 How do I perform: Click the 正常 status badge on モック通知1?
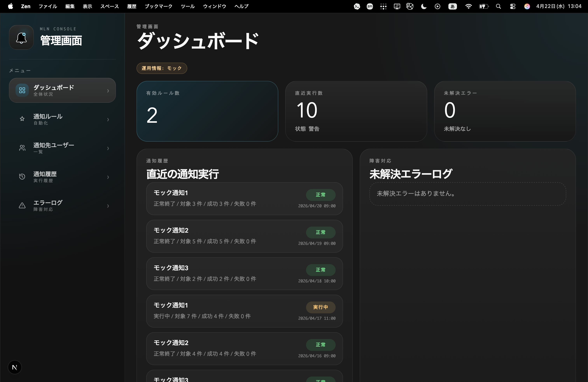click(320, 195)
